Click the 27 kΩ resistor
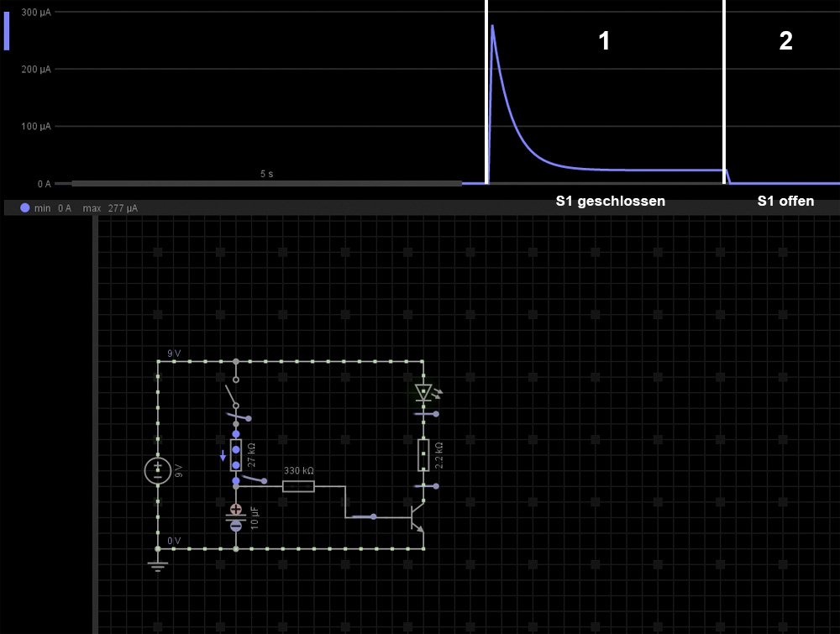The image size is (840, 634). 236,454
